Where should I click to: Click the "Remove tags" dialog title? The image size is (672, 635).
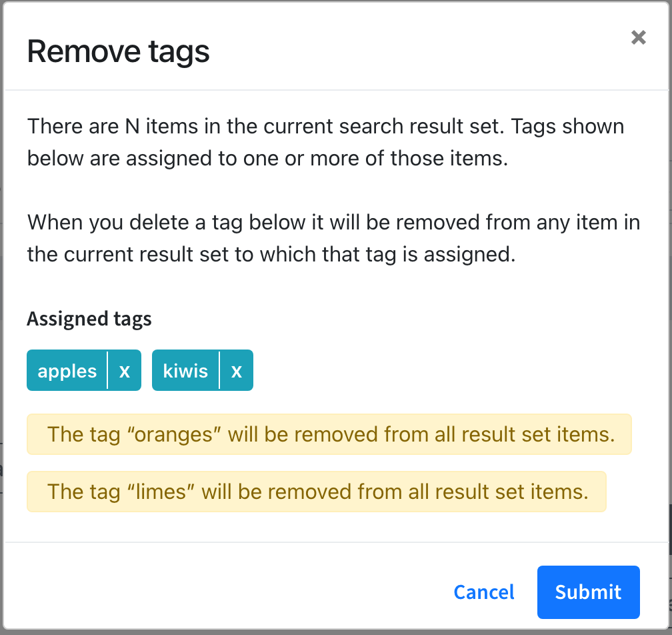point(118,51)
